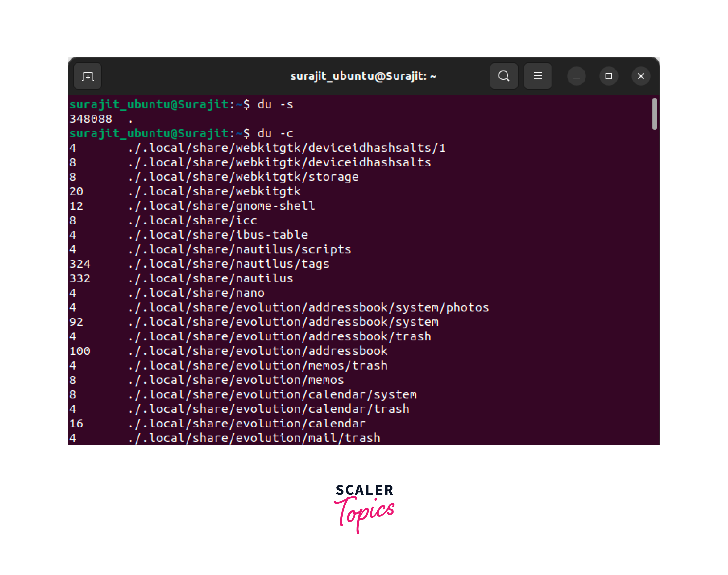This screenshot has width=728, height=575.
Task: Click the terminal vertical scrollbar
Action: pyautogui.click(x=654, y=114)
